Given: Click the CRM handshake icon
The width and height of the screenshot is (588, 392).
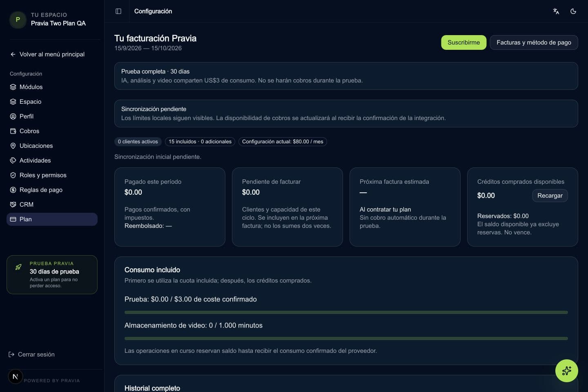Looking at the screenshot, I should [13, 205].
